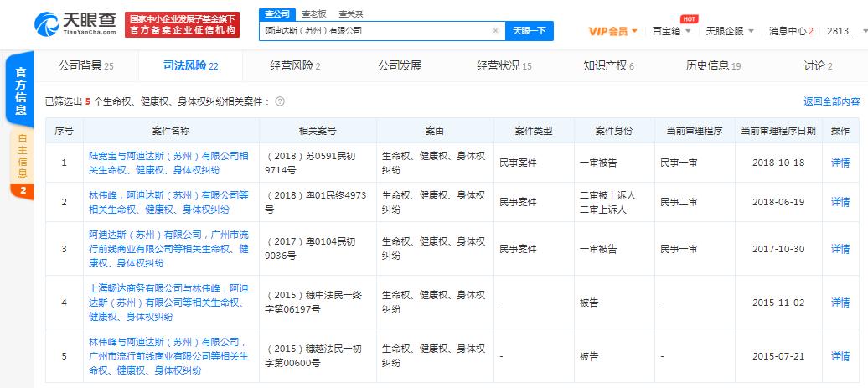Click 详情 for case dated 2017-10-30
The width and height of the screenshot is (868, 388).
[840, 249]
